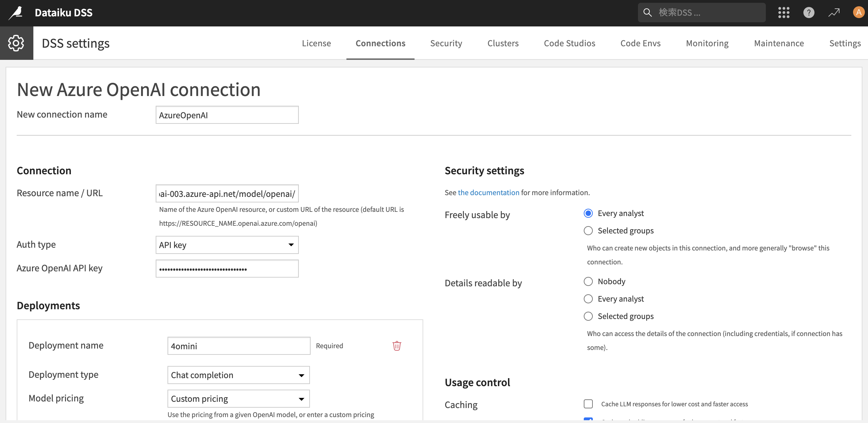Click the DSS settings gear icon

coord(16,43)
